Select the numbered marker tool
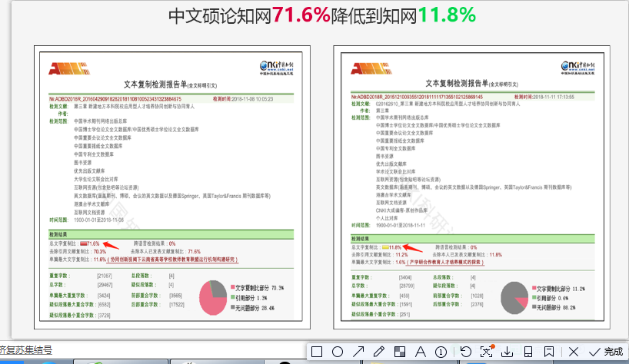 coord(441,352)
